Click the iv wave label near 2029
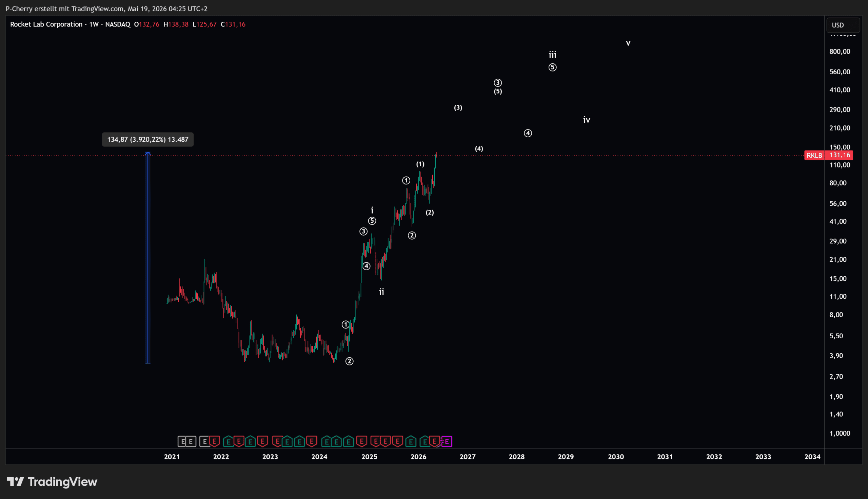This screenshot has height=499, width=868. [587, 120]
